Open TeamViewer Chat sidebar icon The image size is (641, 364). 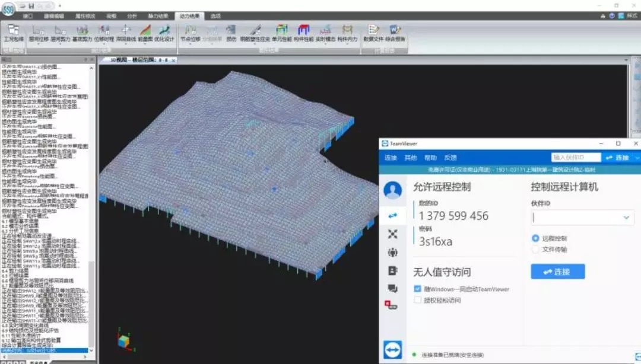coord(392,288)
